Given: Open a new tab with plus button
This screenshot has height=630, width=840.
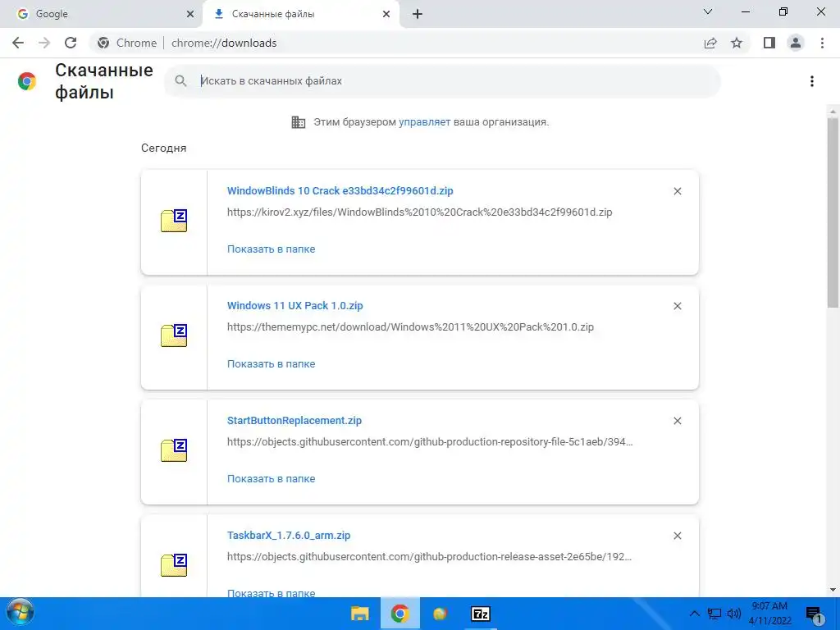Looking at the screenshot, I should coord(418,14).
